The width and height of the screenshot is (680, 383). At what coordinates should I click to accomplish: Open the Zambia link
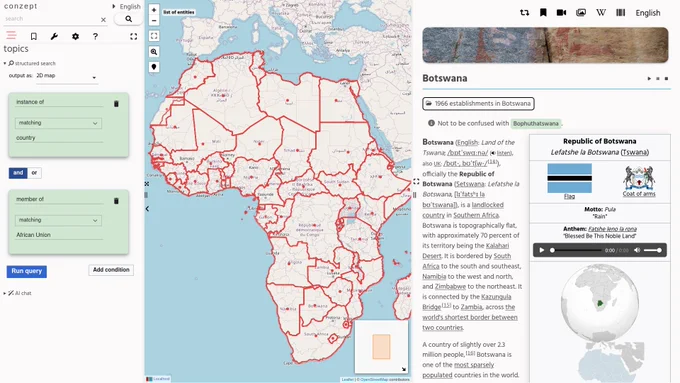pos(471,307)
